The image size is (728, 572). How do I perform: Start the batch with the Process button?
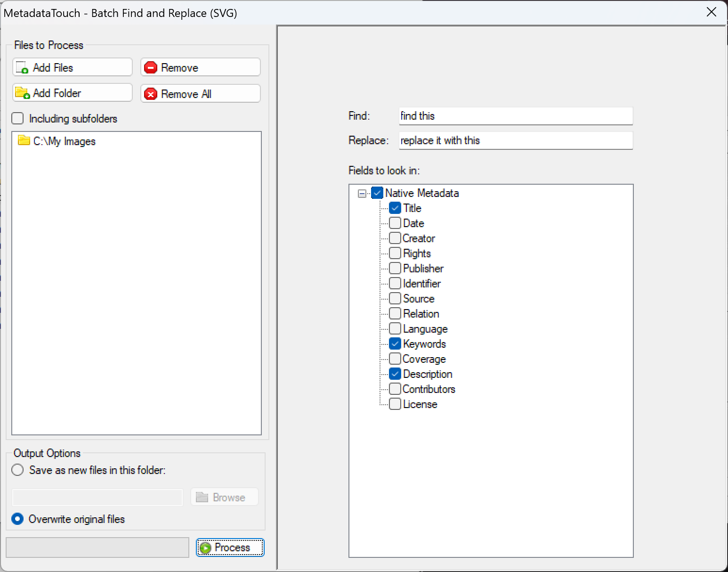(x=230, y=547)
